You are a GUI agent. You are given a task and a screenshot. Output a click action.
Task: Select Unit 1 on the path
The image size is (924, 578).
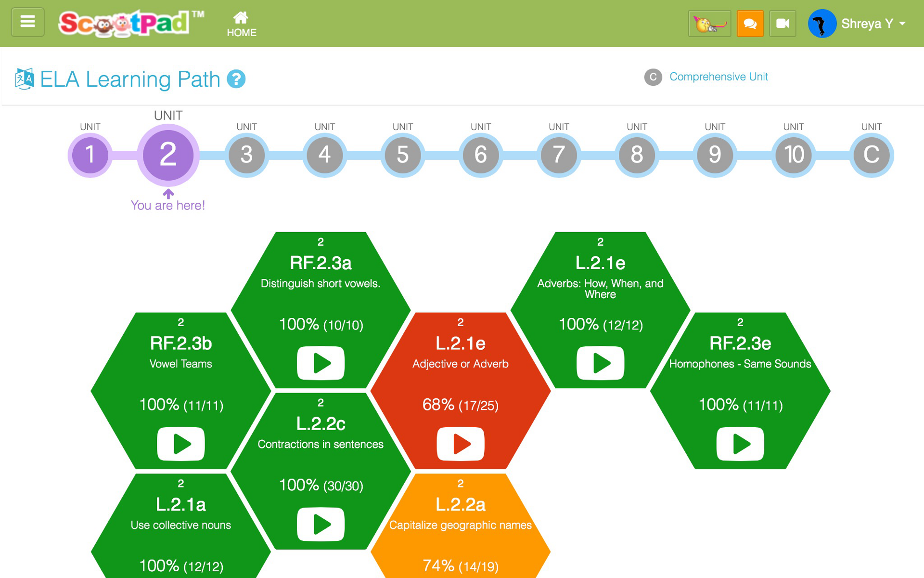[90, 155]
